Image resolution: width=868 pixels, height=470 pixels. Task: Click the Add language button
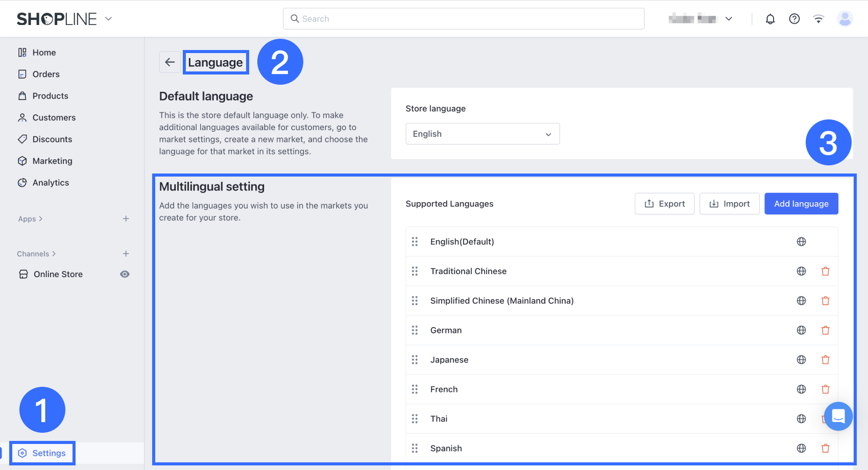(801, 204)
